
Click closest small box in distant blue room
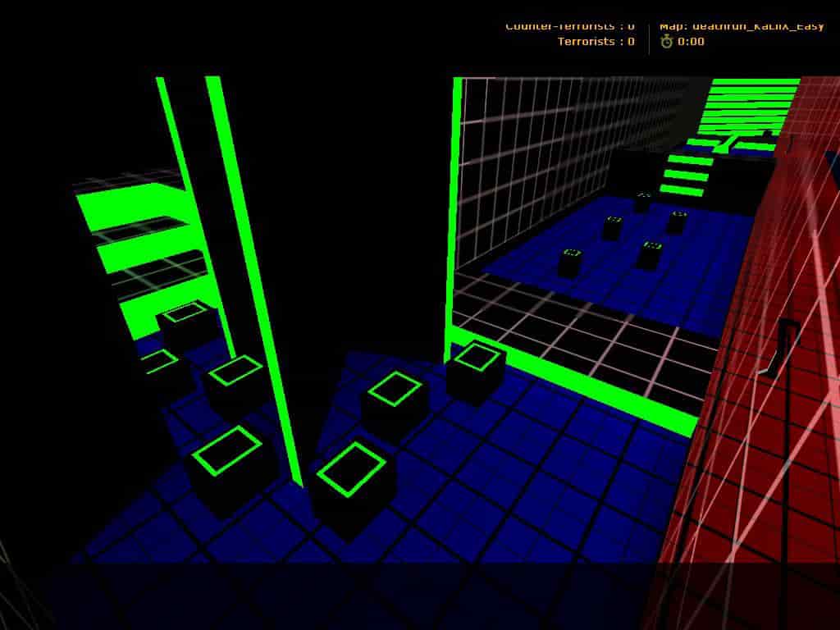[x=571, y=262]
